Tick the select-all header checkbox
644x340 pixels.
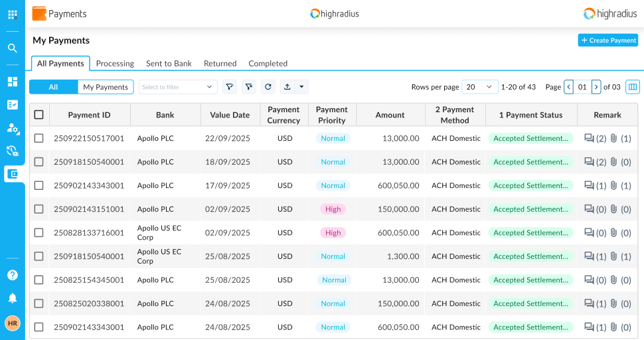(39, 115)
